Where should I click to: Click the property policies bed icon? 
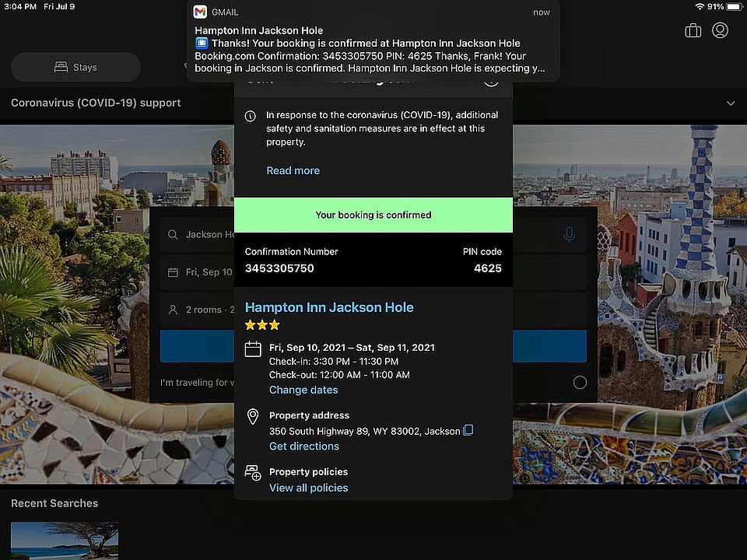coord(252,473)
